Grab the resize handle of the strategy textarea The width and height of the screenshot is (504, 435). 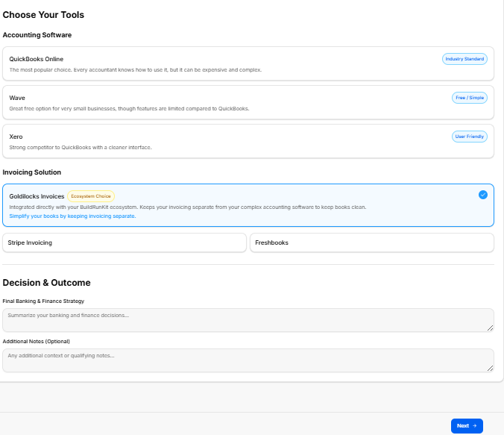click(490, 328)
